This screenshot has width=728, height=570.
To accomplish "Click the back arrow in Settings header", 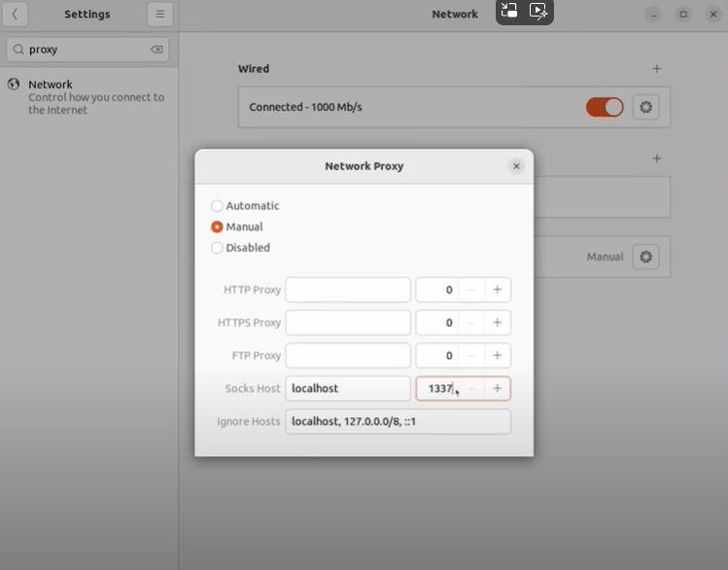I will click(15, 14).
